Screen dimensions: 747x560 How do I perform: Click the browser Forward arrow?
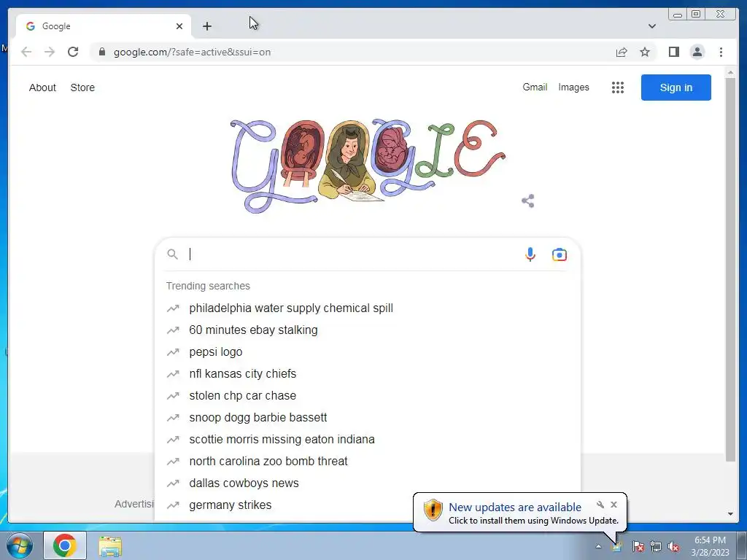(x=50, y=52)
